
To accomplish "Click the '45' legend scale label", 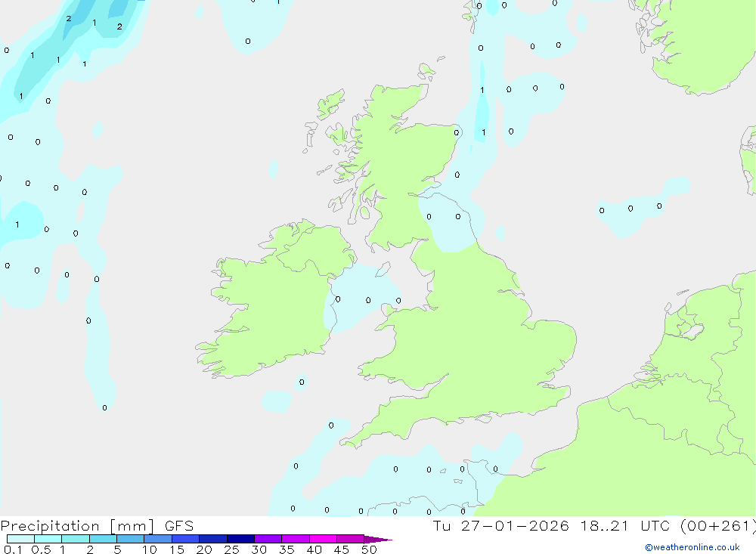I will pos(342,549).
